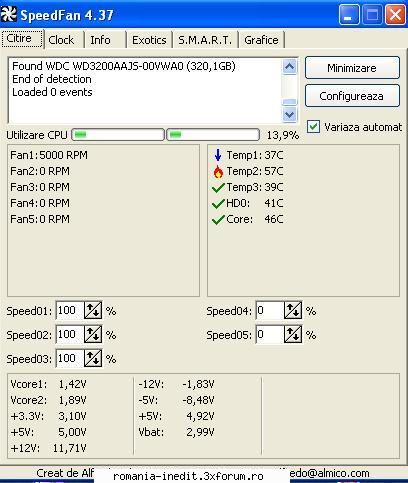Click the -5V -8,48V reading

(176, 400)
